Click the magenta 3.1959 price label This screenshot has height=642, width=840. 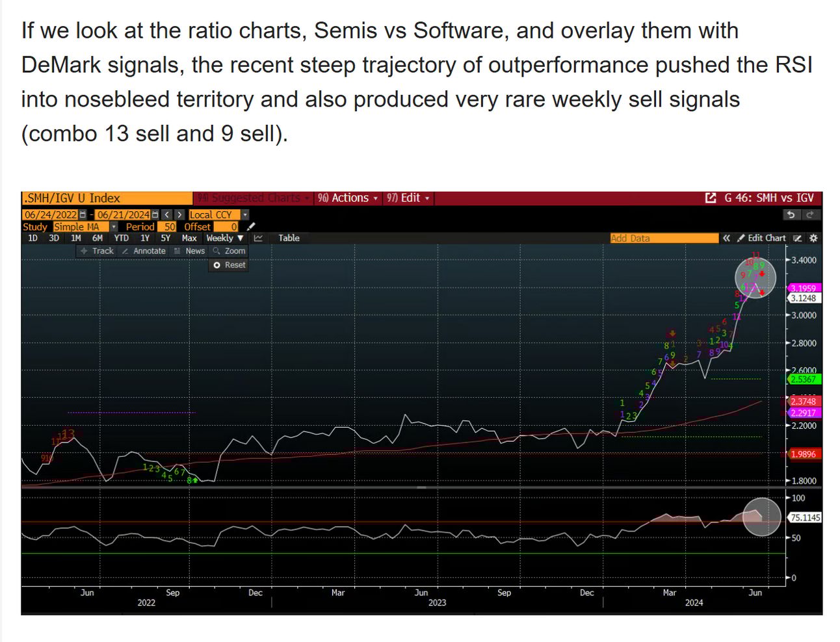point(803,288)
